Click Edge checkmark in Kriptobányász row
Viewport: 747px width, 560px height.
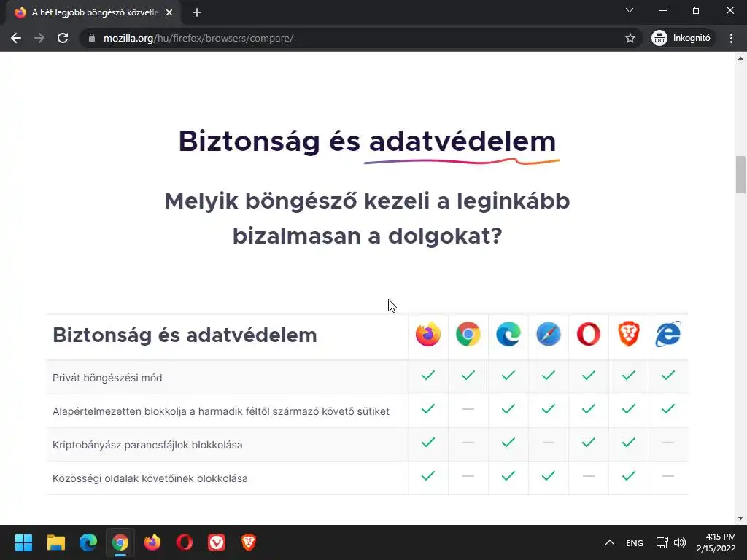[x=508, y=443]
